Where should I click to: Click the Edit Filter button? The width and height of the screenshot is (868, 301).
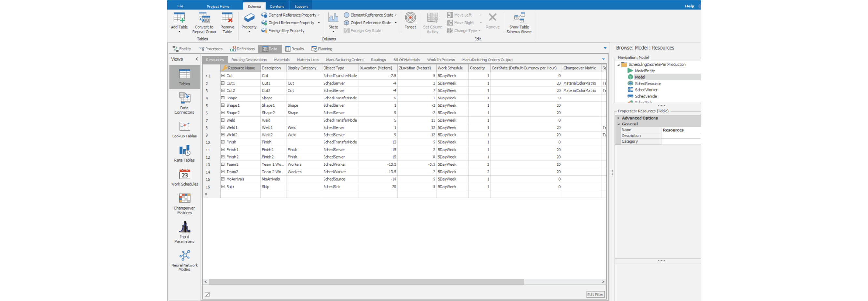tap(595, 294)
